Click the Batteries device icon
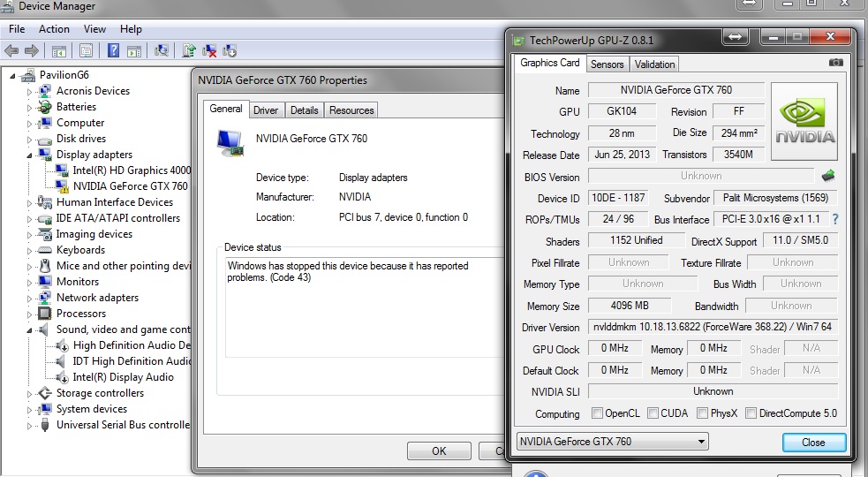This screenshot has height=477, width=868. click(x=45, y=107)
